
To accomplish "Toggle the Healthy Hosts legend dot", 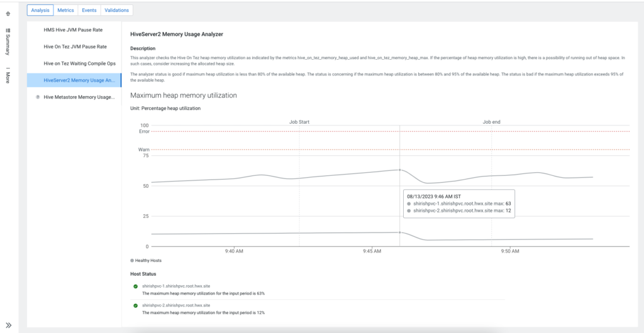I will point(132,260).
